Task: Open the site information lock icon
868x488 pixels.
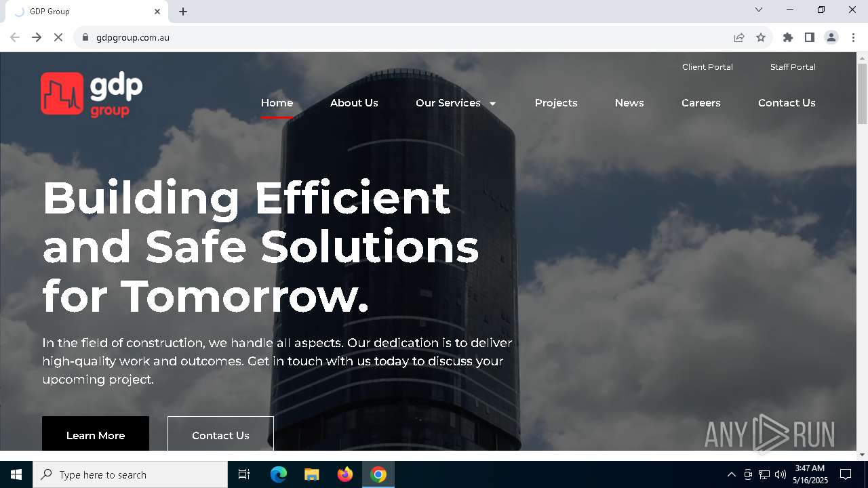Action: 85,37
